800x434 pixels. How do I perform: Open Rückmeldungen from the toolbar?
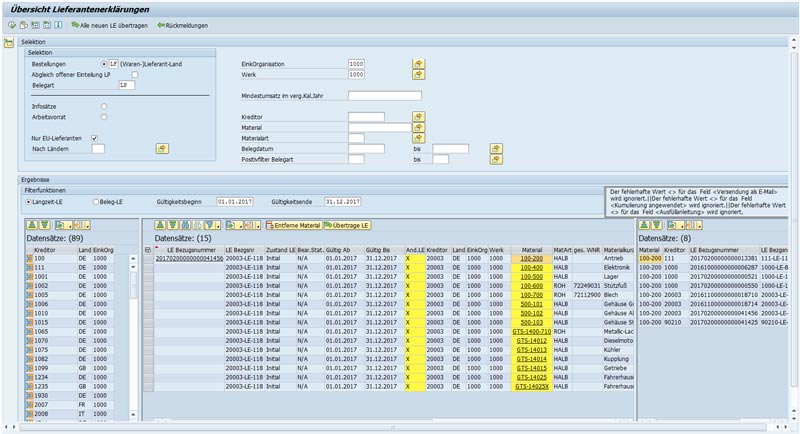(183, 25)
